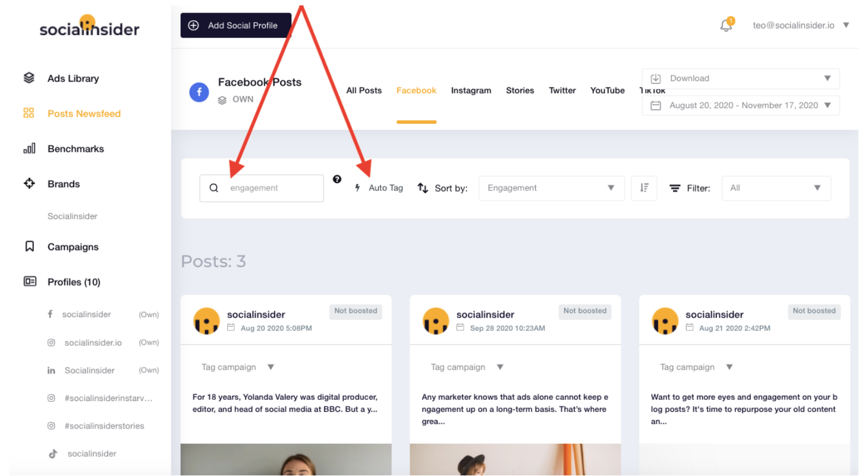Open the Filter All dropdown
The width and height of the screenshot is (868, 476).
click(776, 188)
